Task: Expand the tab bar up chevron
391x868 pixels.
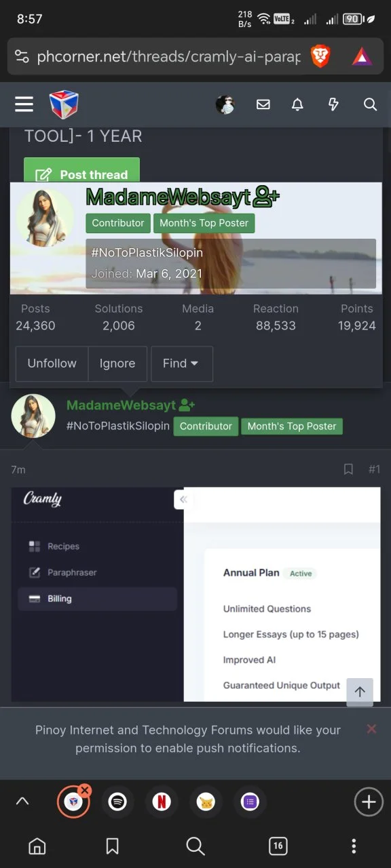Action: (22, 802)
